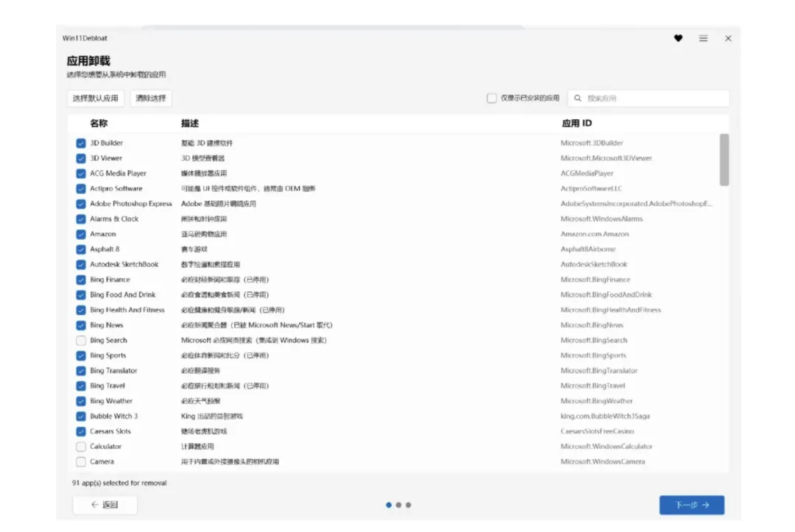Click the app list vertical scrollbar
This screenshot has width=795, height=532.
coord(724,160)
